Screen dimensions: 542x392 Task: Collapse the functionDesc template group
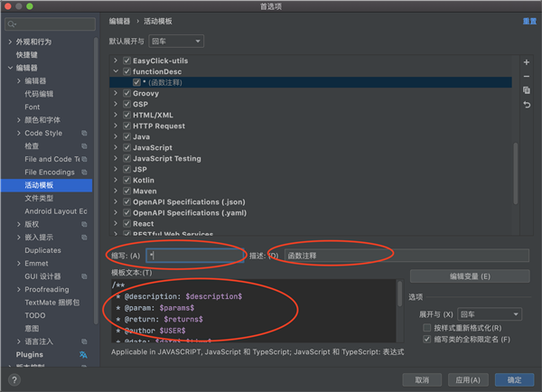pos(116,71)
